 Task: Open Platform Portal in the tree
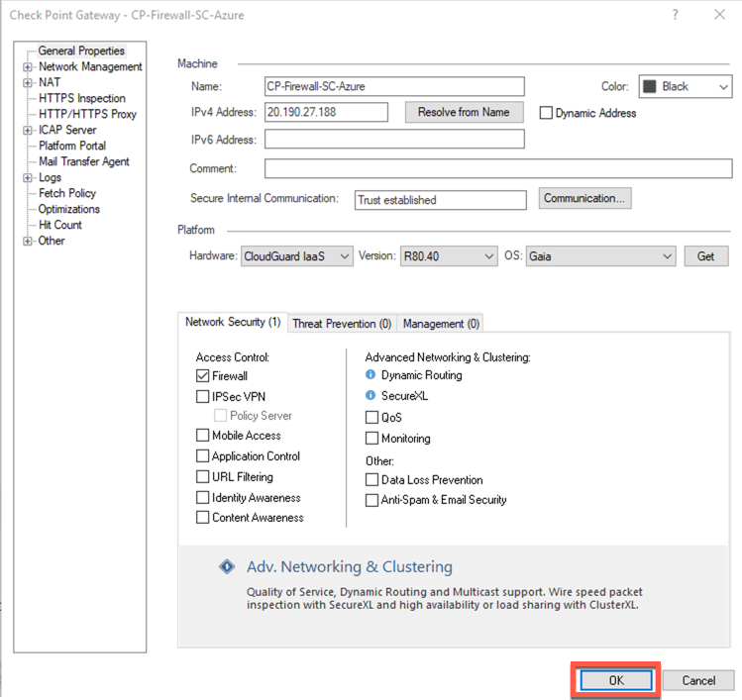pos(72,146)
